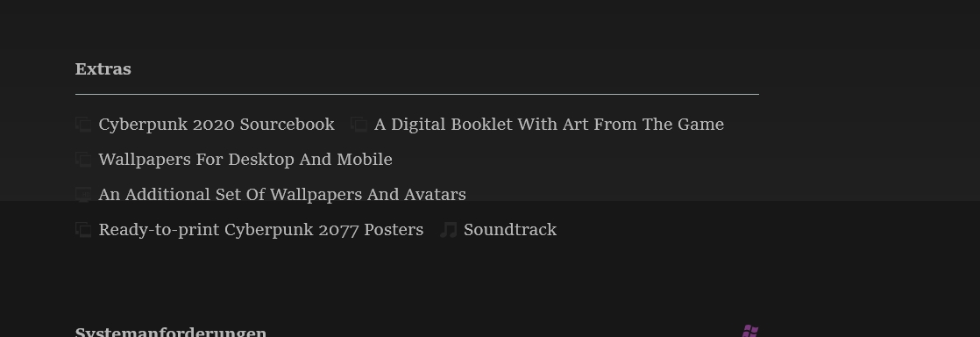This screenshot has height=337, width=980.
Task: Click the divider line under Extras
Action: [x=417, y=94]
